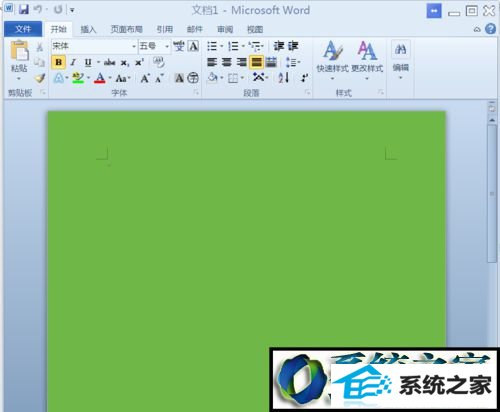Viewport: 500px width, 412px height.
Task: Redo the last action
Action: pyautogui.click(x=59, y=9)
